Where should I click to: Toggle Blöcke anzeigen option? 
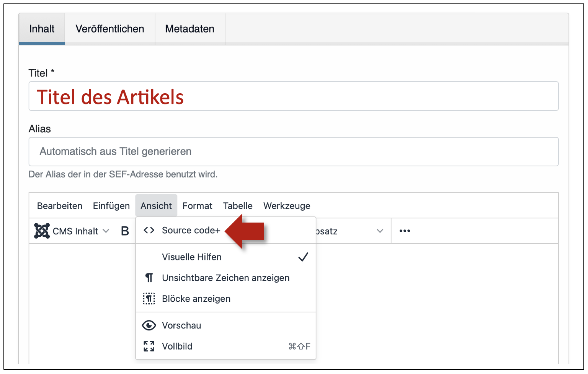pyautogui.click(x=196, y=299)
